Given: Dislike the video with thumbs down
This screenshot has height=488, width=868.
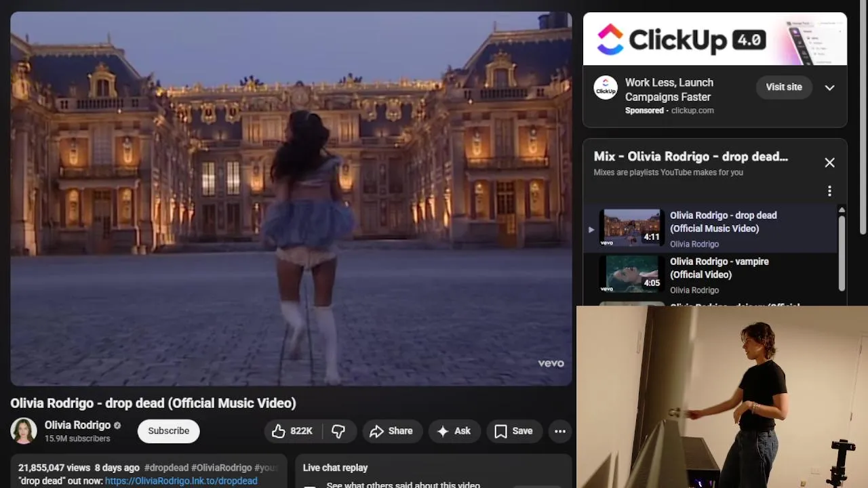Looking at the screenshot, I should coord(338,431).
